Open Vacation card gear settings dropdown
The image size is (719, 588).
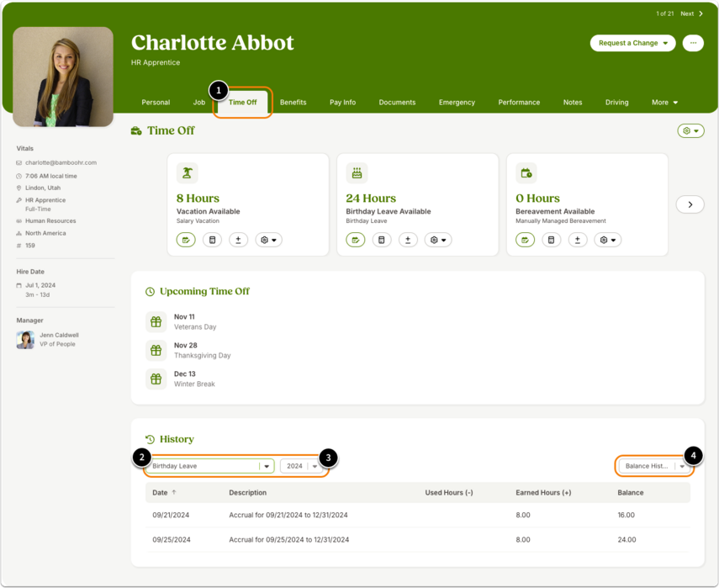click(269, 240)
